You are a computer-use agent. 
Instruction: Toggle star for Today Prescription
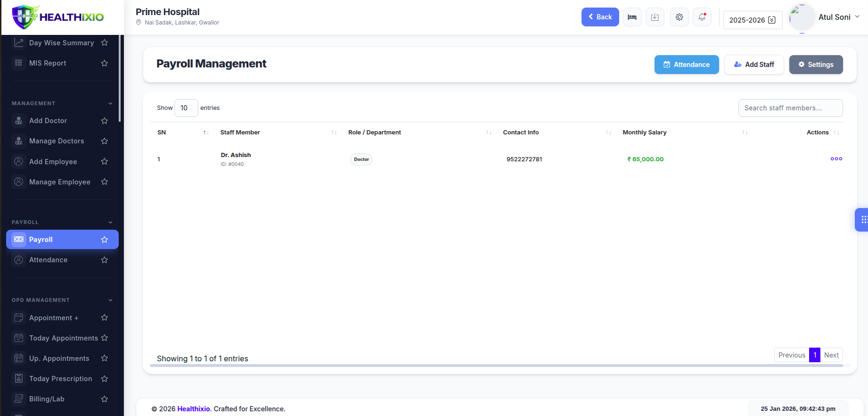point(105,378)
